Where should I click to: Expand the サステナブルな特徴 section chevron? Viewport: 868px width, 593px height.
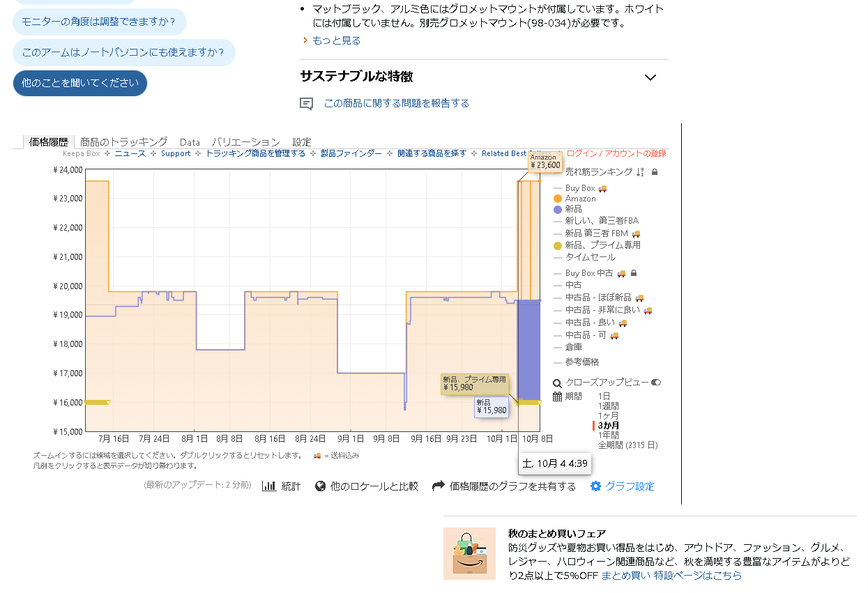pyautogui.click(x=650, y=77)
